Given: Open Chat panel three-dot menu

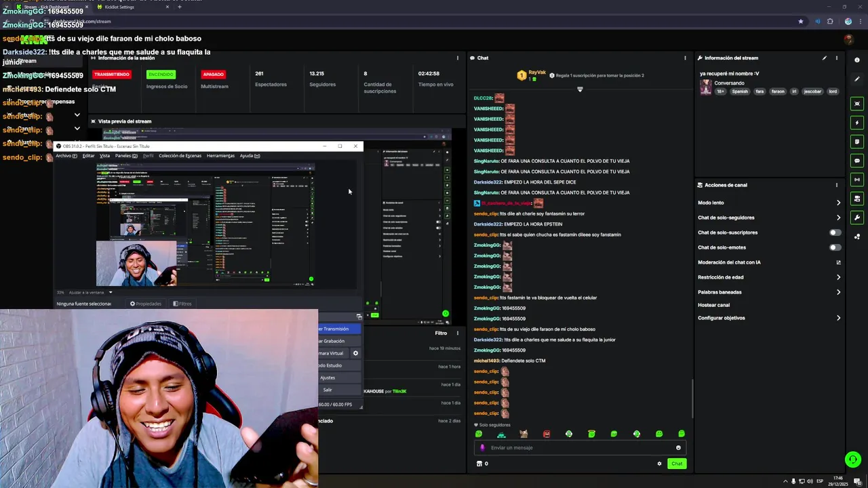Looking at the screenshot, I should click(x=685, y=58).
